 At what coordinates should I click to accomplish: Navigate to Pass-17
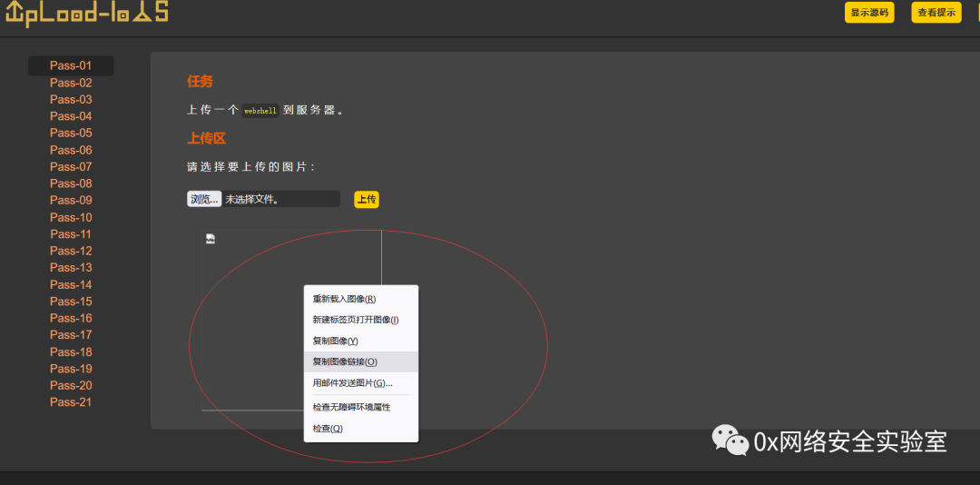[x=71, y=335]
